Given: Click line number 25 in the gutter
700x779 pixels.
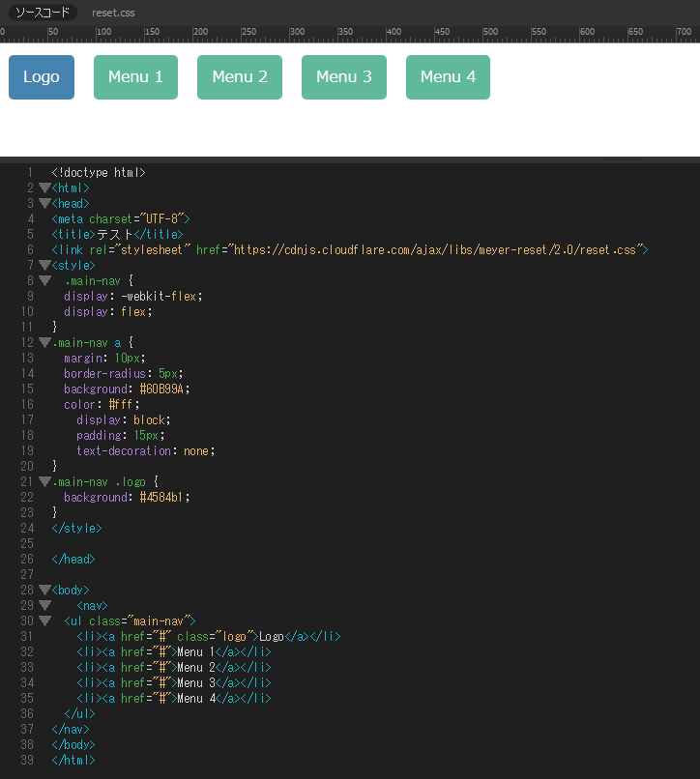Looking at the screenshot, I should pyautogui.click(x=27, y=543).
